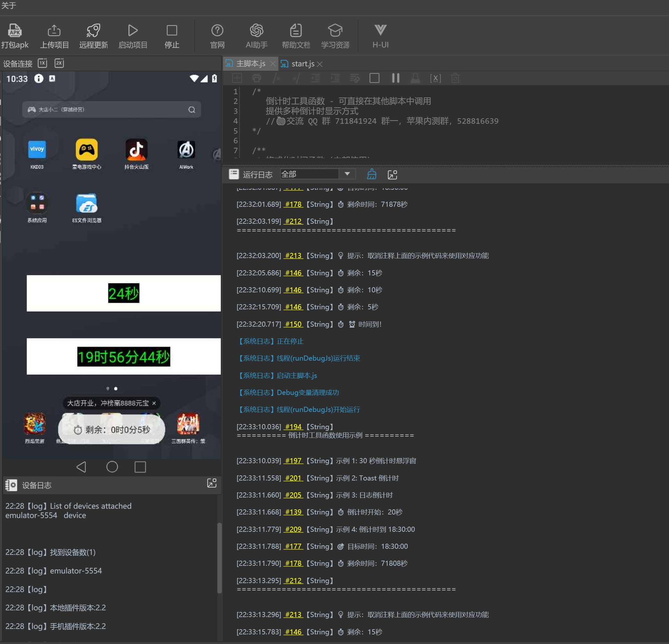Pop out the 运行日志 panel
The height and width of the screenshot is (644, 669).
tap(393, 174)
